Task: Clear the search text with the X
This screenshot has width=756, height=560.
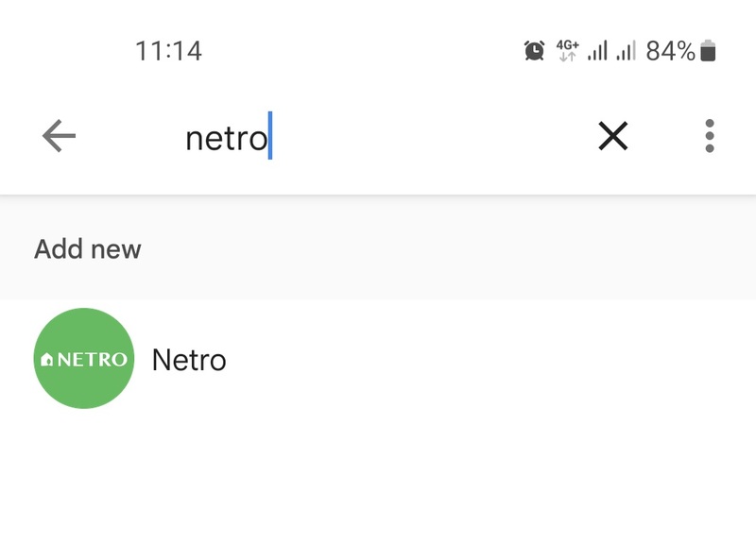Action: point(612,136)
